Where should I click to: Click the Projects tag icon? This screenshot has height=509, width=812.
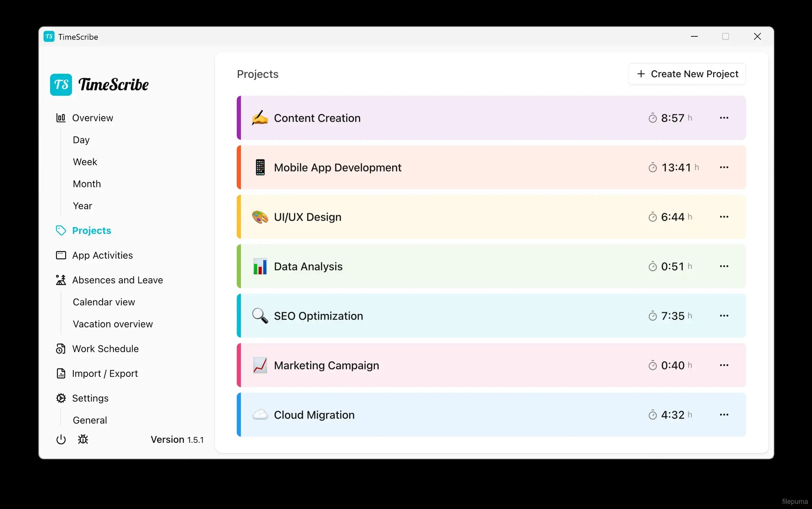tap(61, 230)
